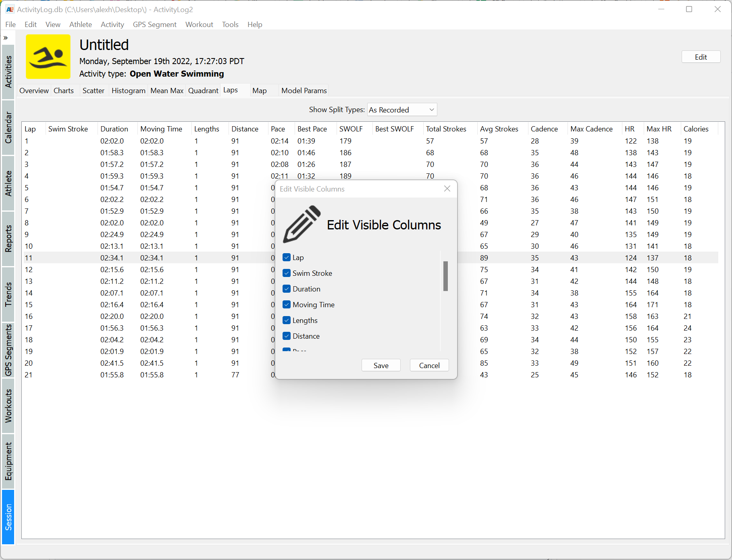Open the Mean Max tab
This screenshot has height=560, width=732.
(x=167, y=91)
